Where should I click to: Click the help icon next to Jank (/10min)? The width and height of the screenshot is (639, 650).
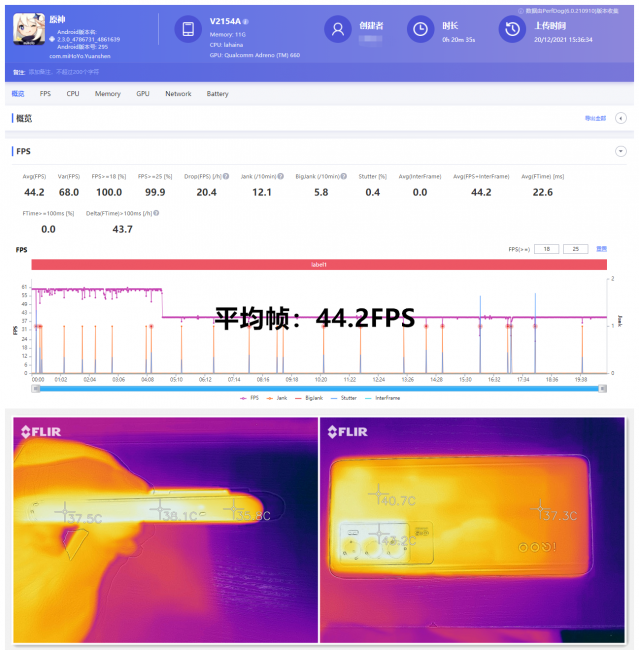click(281, 176)
